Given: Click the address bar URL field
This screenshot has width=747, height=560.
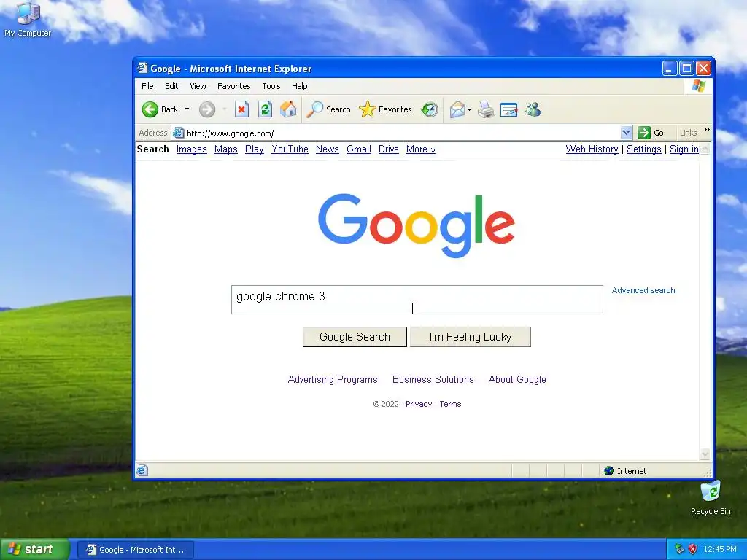Looking at the screenshot, I should pos(402,133).
